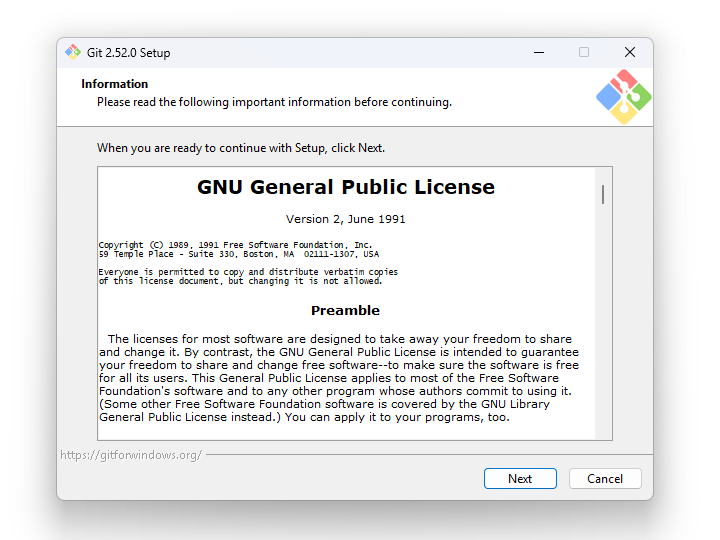The width and height of the screenshot is (720, 540).
Task: Click the 'Everyone is permitted to copy' line
Action: tap(248, 272)
